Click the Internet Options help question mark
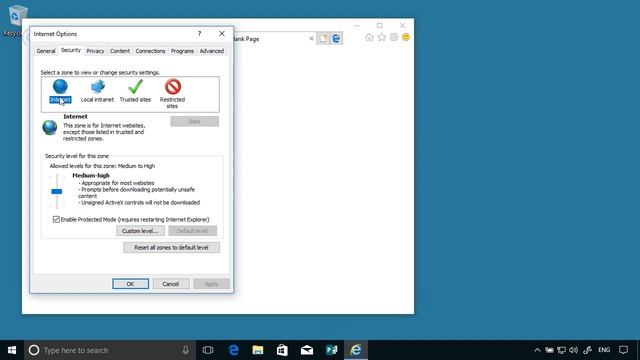This screenshot has height=360, width=640. coord(199,33)
